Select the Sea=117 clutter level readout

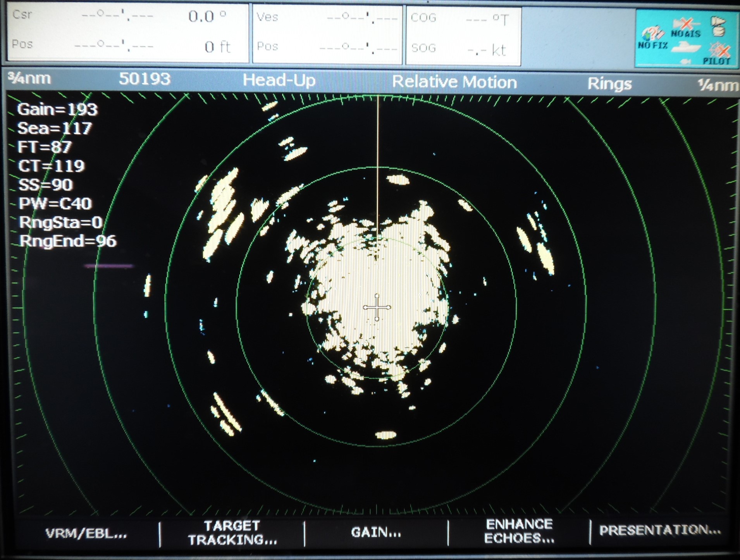click(54, 128)
